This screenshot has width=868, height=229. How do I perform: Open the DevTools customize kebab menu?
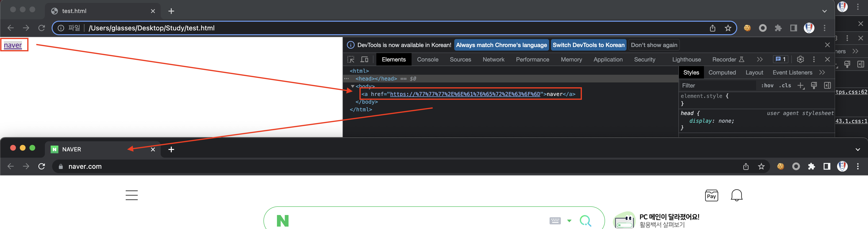[x=814, y=59]
